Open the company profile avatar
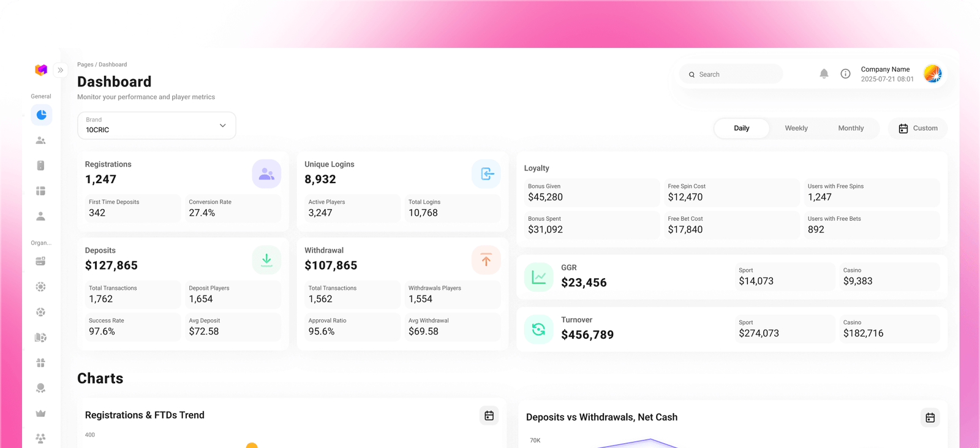Viewport: 980px width, 448px height. tap(932, 74)
